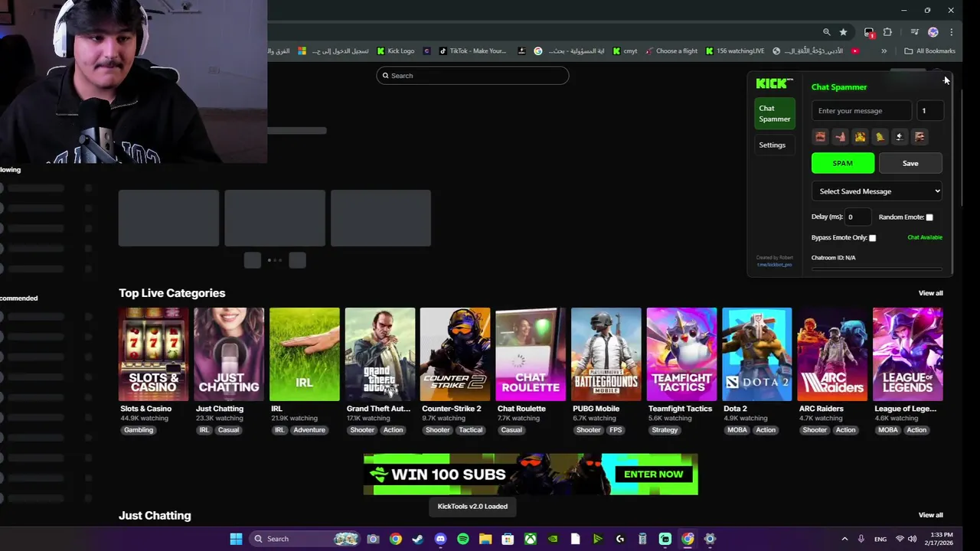
Task: Click the spam count field showing 1
Action: tap(929, 111)
